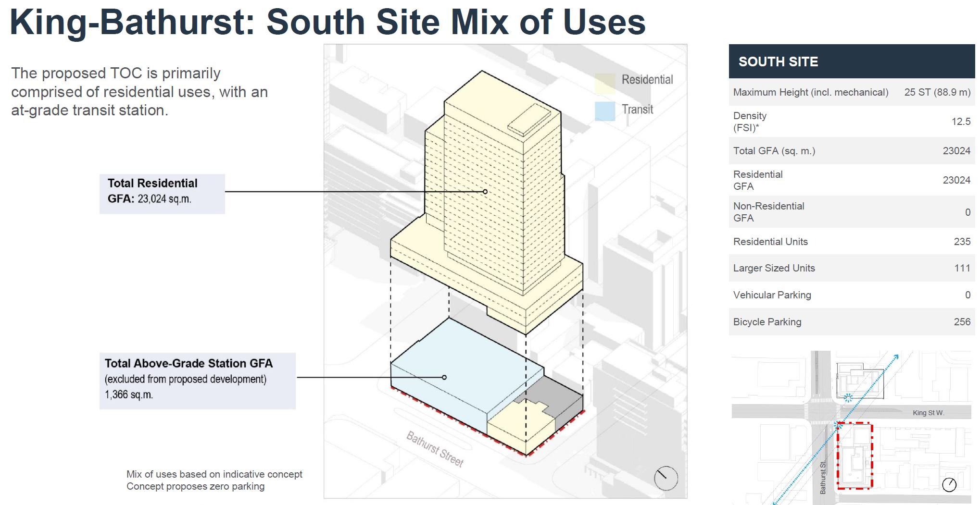The height and width of the screenshot is (505, 980).
Task: Click the SOUTH SITE table header
Action: pos(851,62)
